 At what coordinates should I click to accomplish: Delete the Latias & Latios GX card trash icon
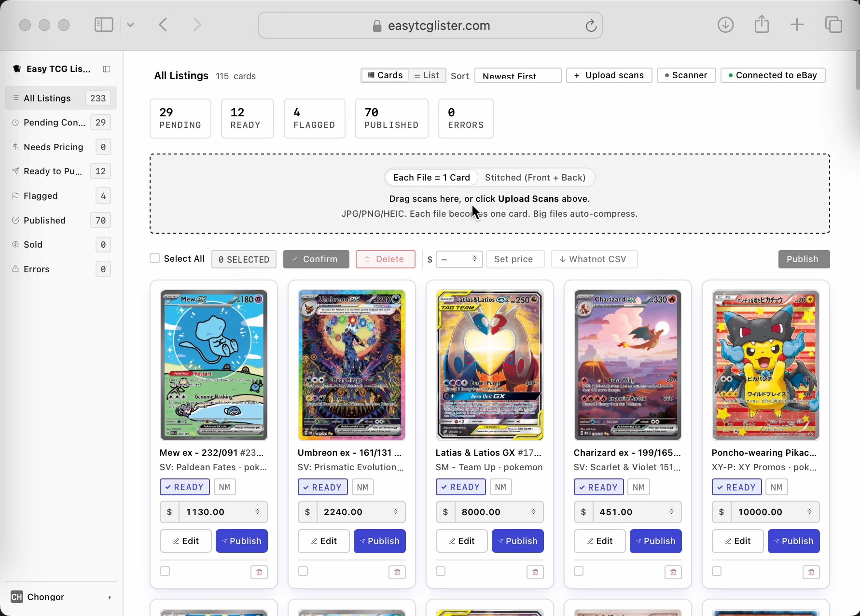click(535, 572)
